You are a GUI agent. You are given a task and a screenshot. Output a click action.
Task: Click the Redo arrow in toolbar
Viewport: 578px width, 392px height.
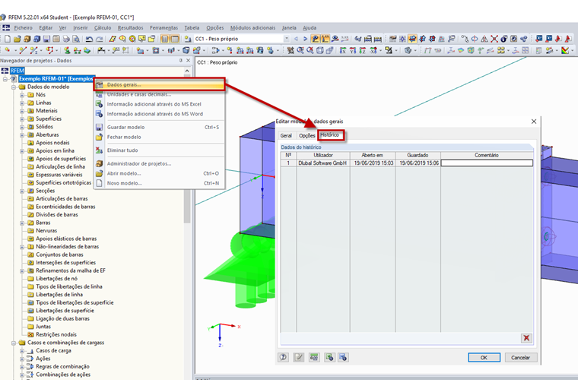click(99, 39)
